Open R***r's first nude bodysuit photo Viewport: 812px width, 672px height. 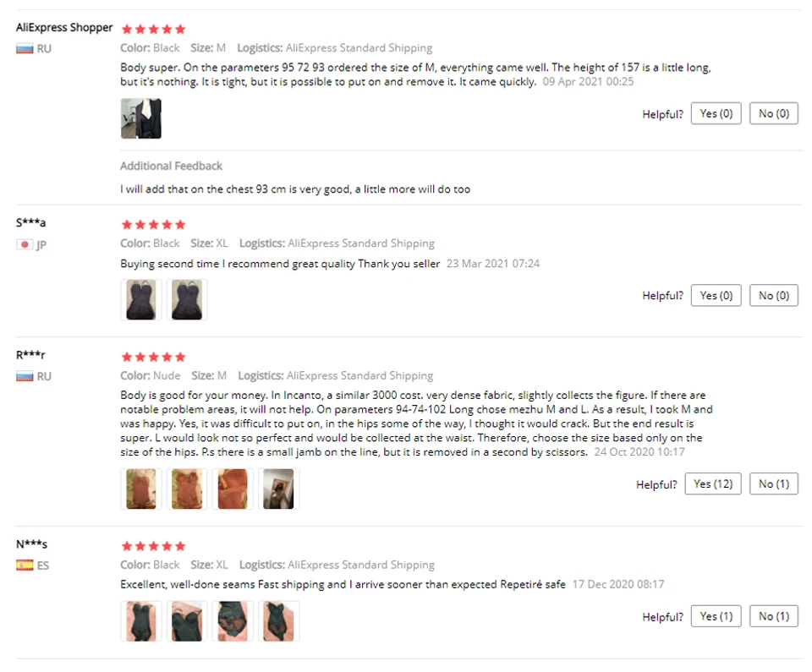[x=141, y=489]
